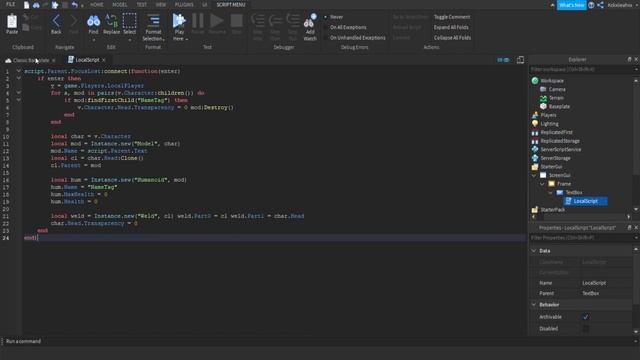Click the help icon beside What's New

pos(591,5)
